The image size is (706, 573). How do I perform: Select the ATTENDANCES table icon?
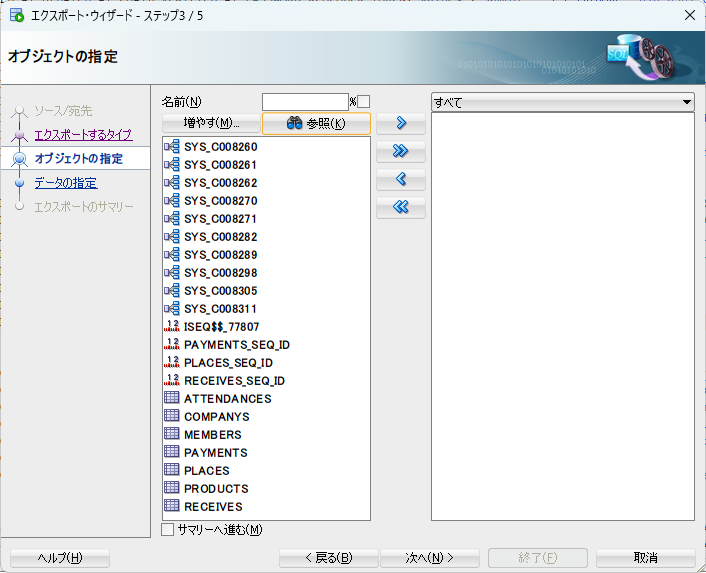[171, 399]
